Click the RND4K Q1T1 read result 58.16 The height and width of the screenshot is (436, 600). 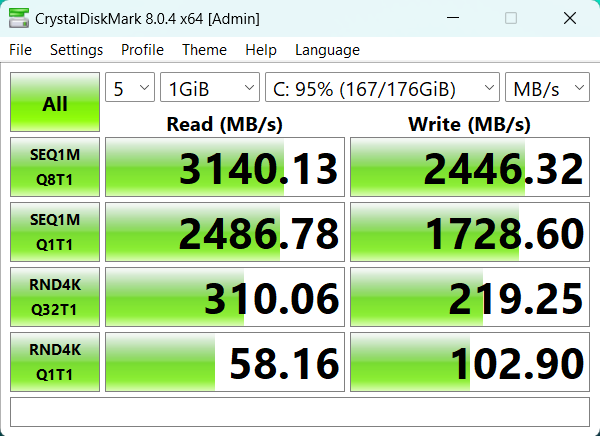point(225,363)
